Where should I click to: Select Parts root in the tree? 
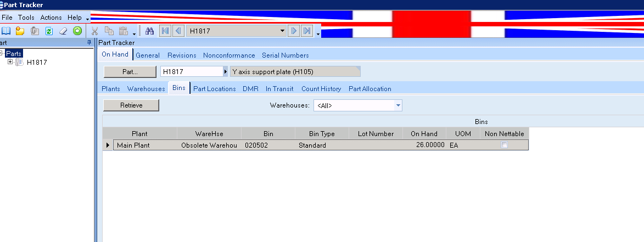pyautogui.click(x=14, y=54)
